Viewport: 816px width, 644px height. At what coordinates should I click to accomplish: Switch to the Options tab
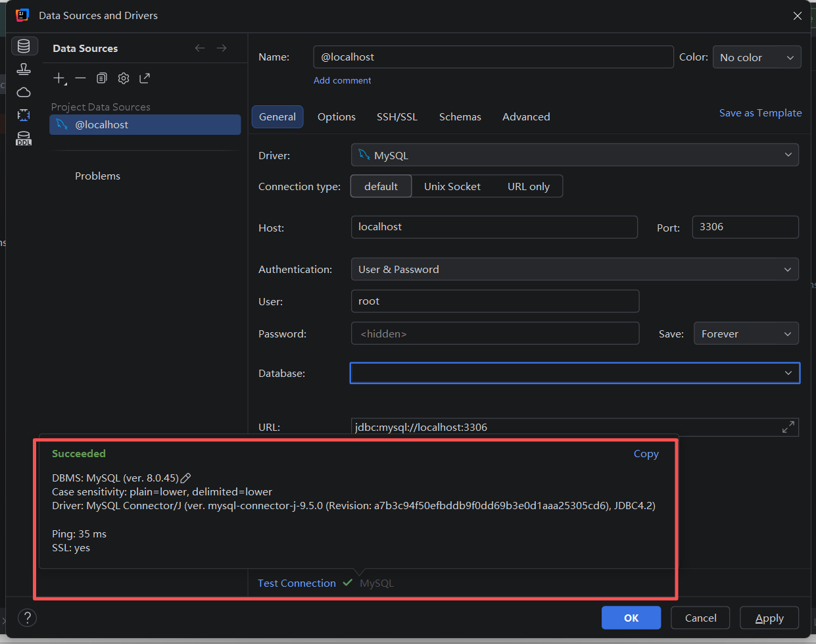coord(337,116)
